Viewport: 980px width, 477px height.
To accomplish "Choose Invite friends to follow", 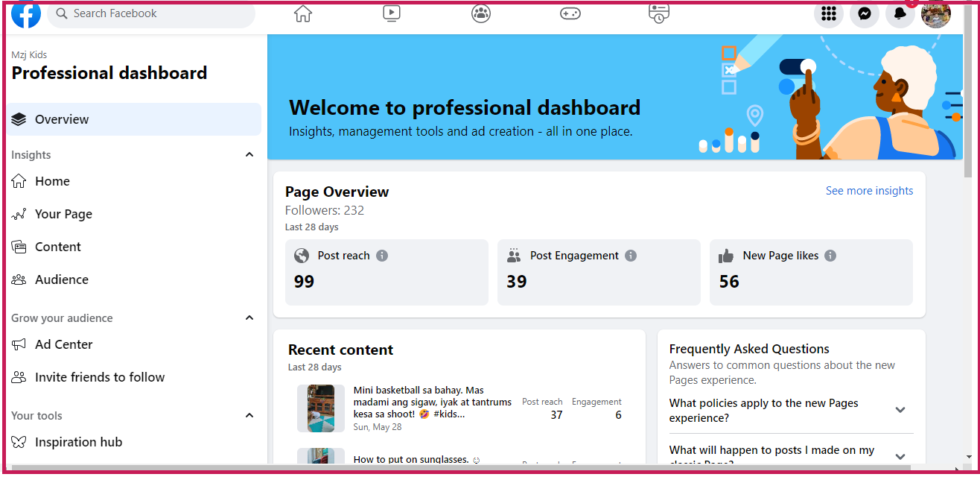I will [134, 377].
